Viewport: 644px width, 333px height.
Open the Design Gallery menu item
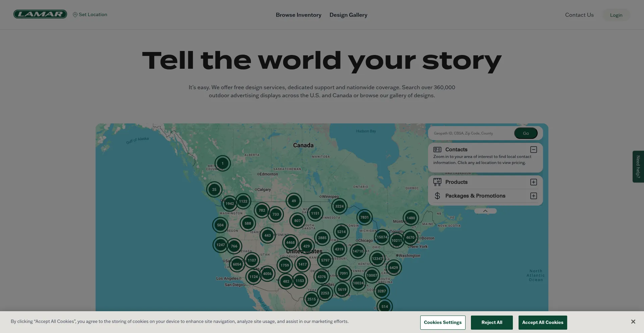tap(348, 15)
